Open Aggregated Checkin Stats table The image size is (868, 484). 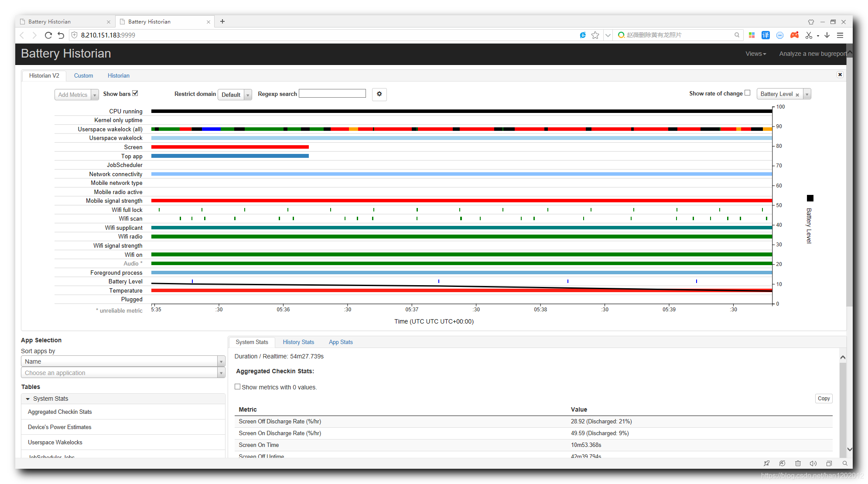[123, 412]
